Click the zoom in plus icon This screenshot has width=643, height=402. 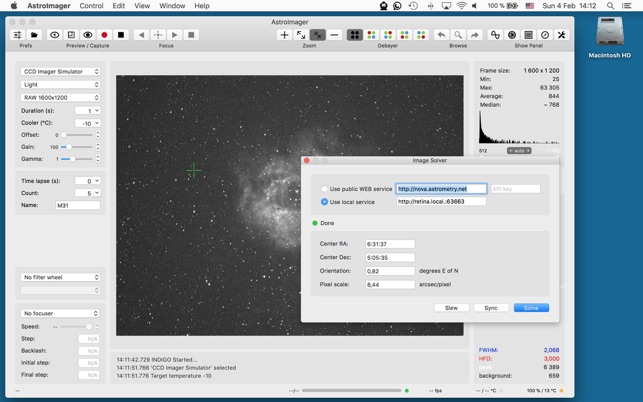coord(284,35)
